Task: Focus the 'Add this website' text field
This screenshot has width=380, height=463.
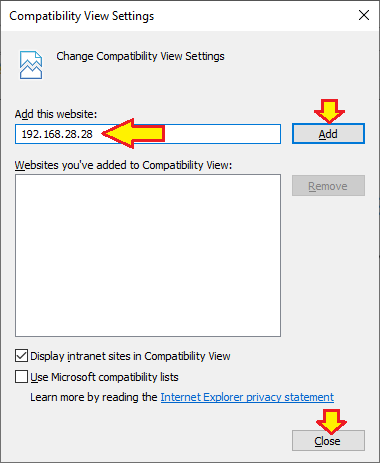Action: pos(148,134)
